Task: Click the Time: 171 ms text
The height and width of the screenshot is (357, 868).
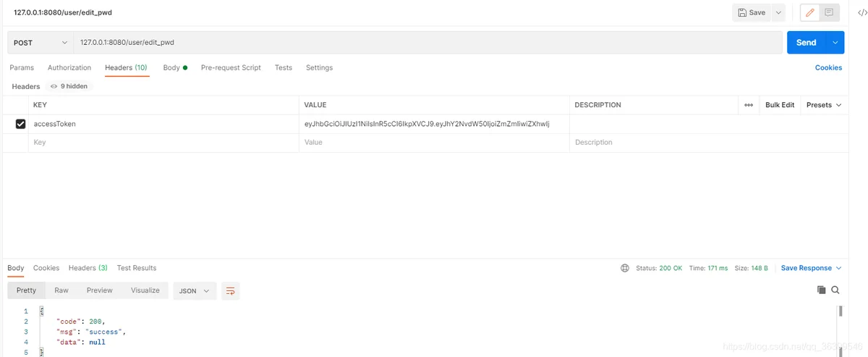Action: (708, 268)
